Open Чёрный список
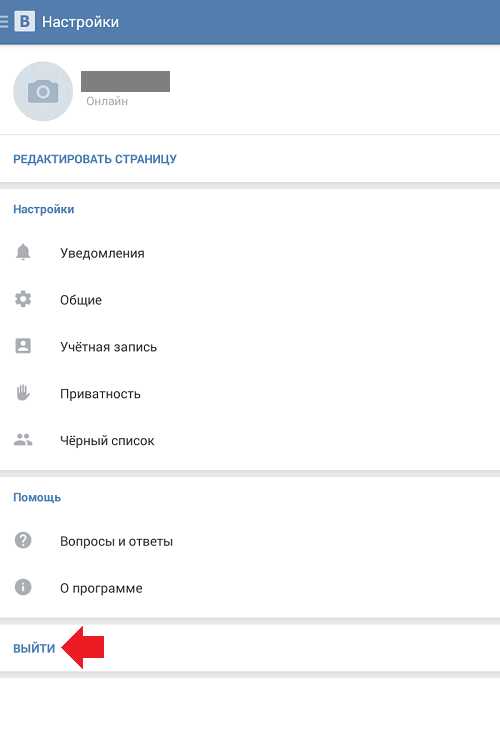 tap(250, 441)
